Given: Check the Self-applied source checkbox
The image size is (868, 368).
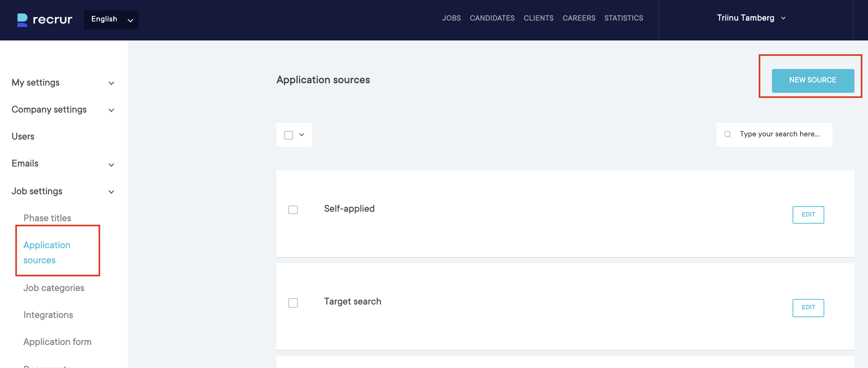Looking at the screenshot, I should (x=293, y=210).
